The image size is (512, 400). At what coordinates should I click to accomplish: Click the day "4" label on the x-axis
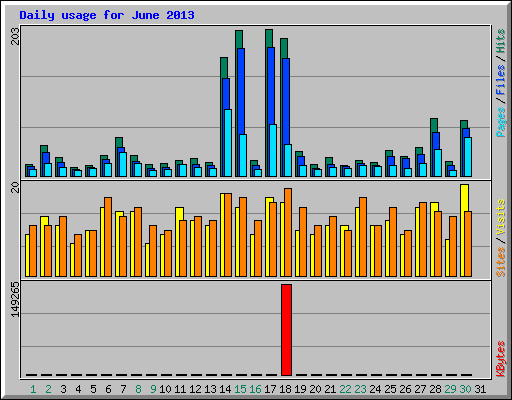pos(78,389)
